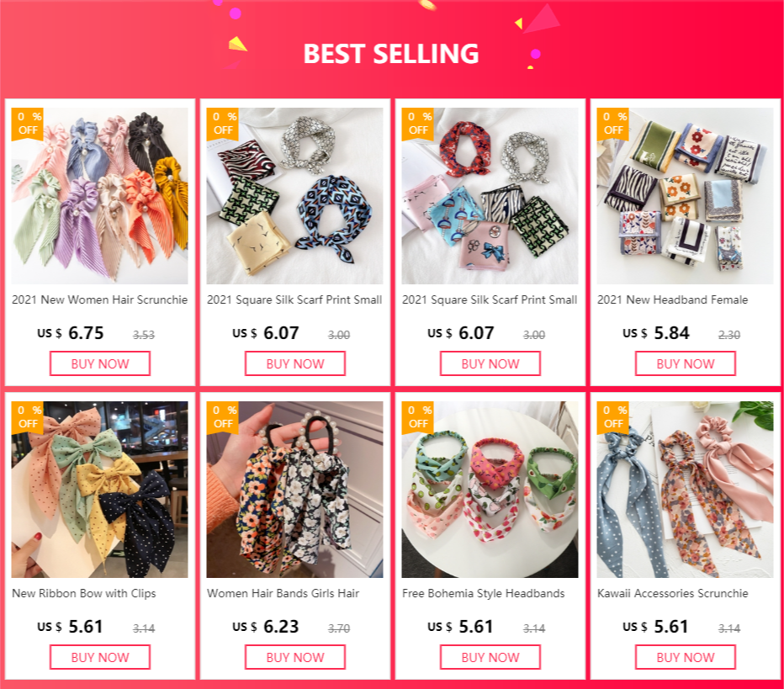
Task: Click BUY NOW under Ribbon Bow with Clips
Action: 100,657
